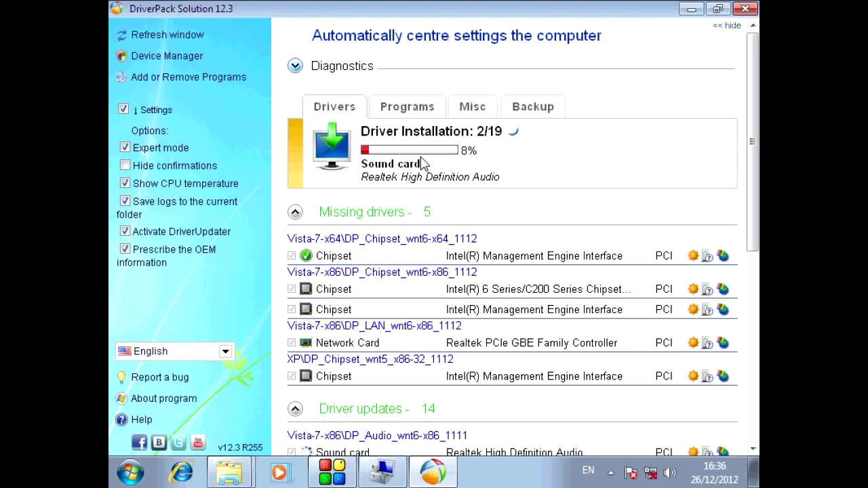The height and width of the screenshot is (488, 868).
Task: Click the four-colored squares taskbar app
Action: click(332, 472)
